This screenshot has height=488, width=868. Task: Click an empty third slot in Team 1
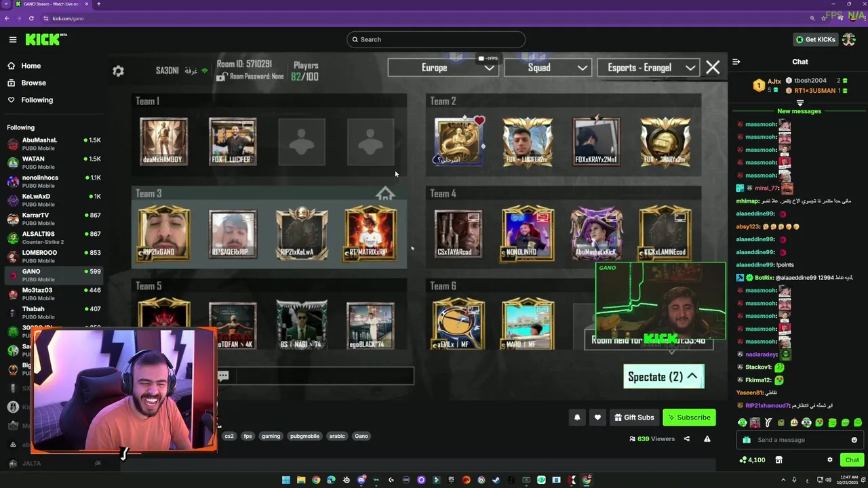[x=302, y=142]
